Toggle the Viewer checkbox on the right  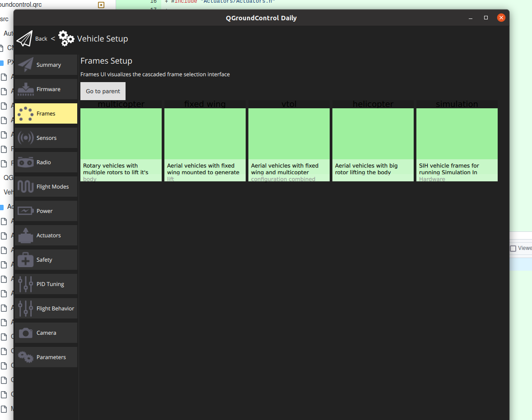point(513,248)
